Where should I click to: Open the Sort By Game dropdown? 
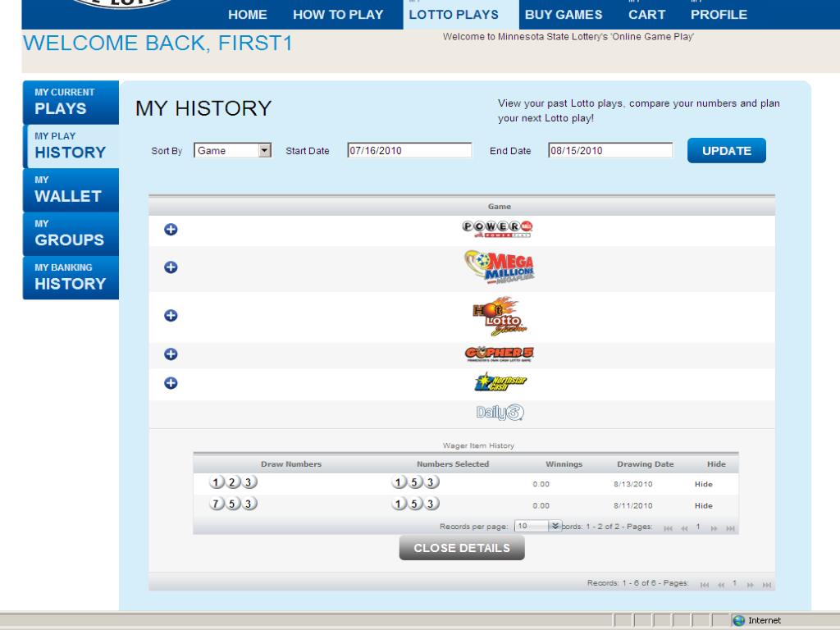[232, 151]
